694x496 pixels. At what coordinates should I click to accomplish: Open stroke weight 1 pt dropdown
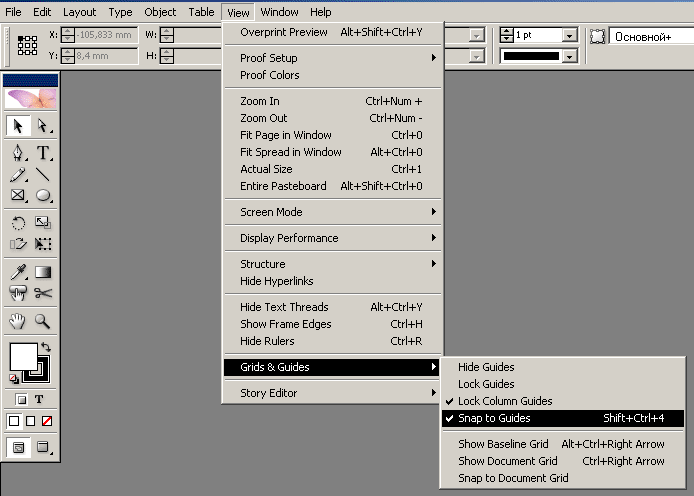pyautogui.click(x=570, y=35)
